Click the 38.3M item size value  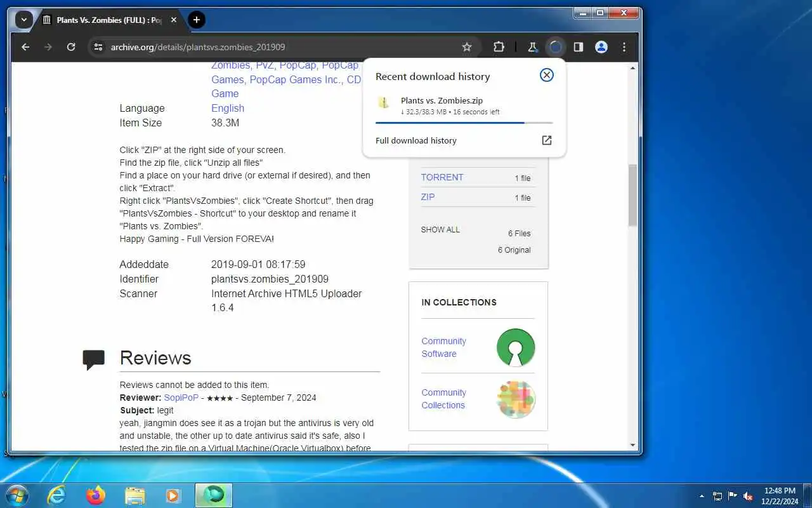coord(225,123)
